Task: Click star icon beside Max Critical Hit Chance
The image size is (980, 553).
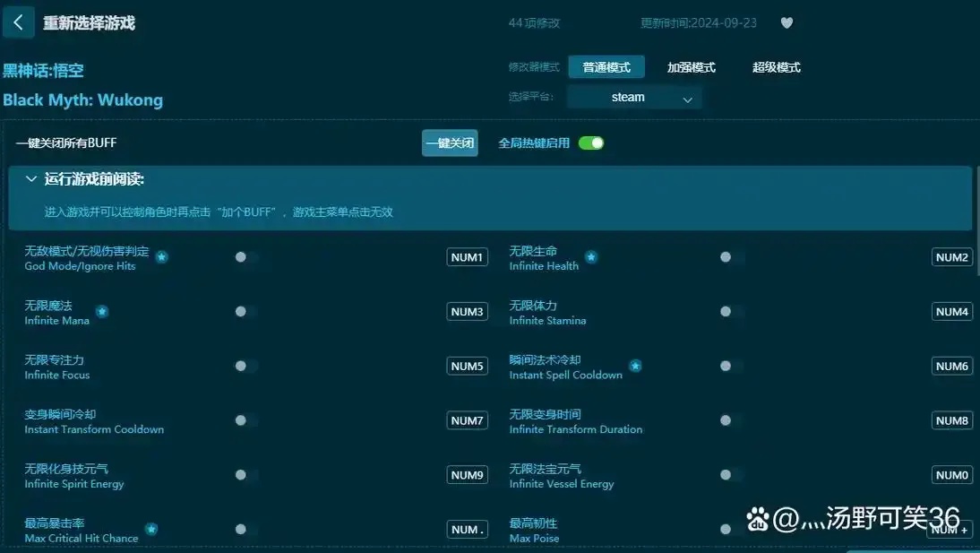Action: click(x=151, y=529)
